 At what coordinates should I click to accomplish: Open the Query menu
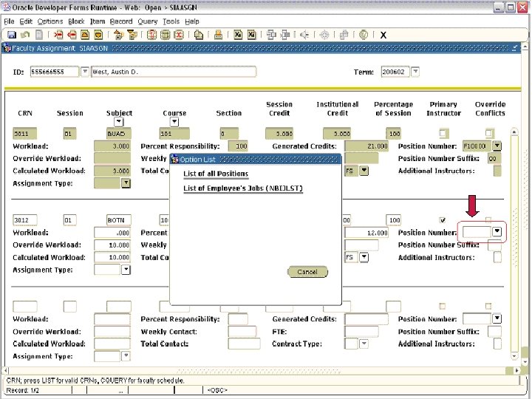pyautogui.click(x=146, y=21)
